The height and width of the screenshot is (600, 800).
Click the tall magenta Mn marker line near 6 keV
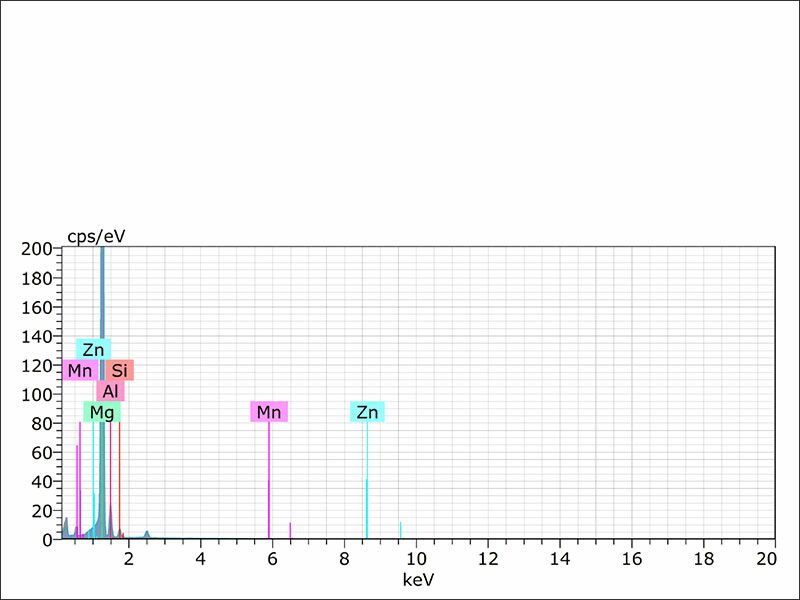click(269, 480)
